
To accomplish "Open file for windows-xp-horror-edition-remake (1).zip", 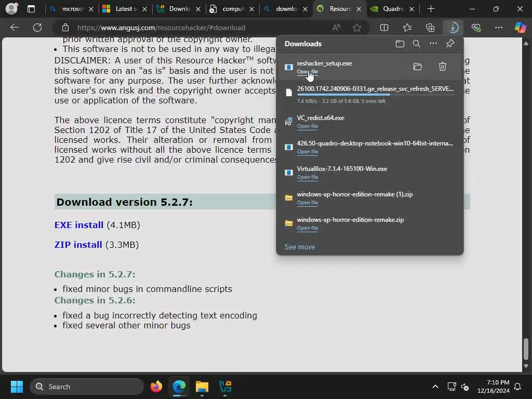I will [x=308, y=203].
